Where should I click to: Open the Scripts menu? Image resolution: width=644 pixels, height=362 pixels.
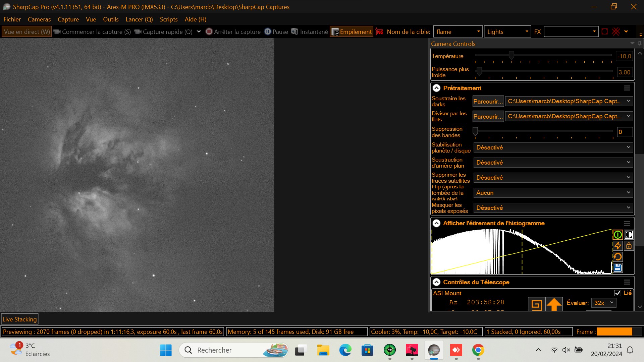[168, 19]
